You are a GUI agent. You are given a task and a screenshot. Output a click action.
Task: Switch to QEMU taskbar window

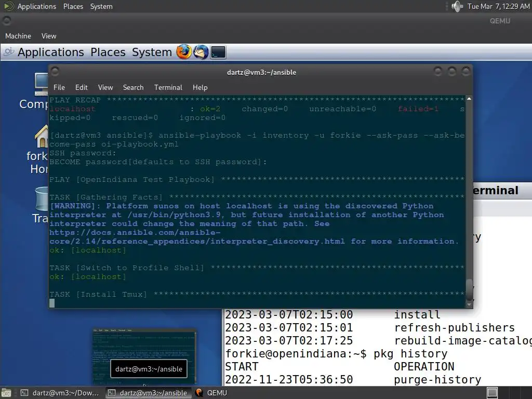tap(211, 393)
